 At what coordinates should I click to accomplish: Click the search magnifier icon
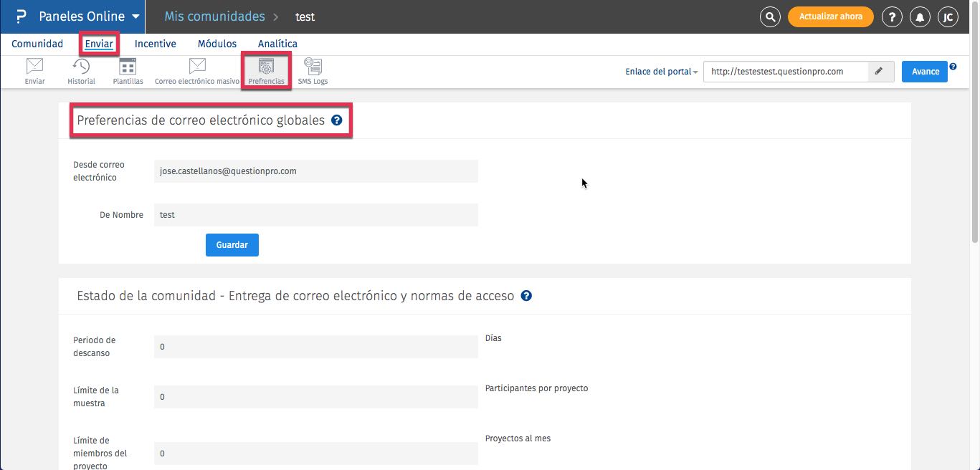click(x=770, y=16)
